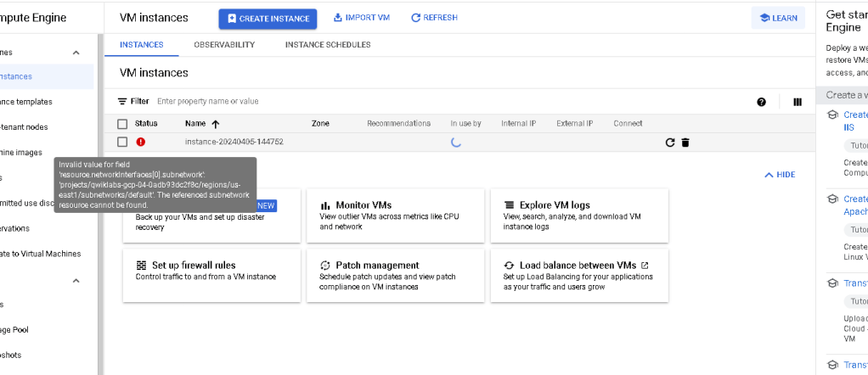The image size is (868, 375).
Task: Click the Load balance sync icon
Action: [509, 266]
